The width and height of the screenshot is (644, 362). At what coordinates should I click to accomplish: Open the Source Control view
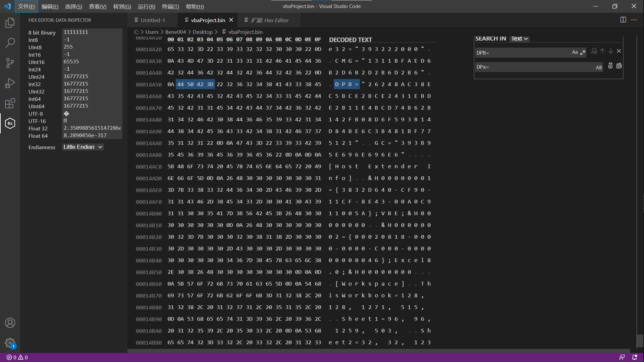[10, 63]
